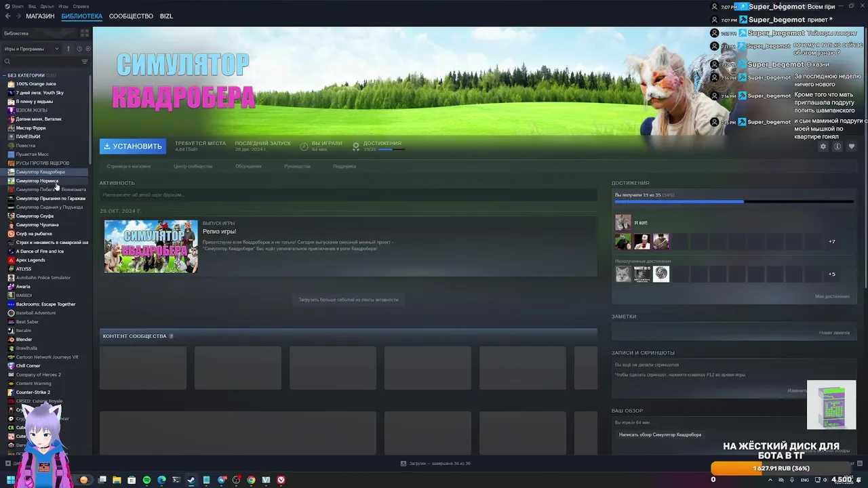Toggle the library grid view icon

click(85, 33)
